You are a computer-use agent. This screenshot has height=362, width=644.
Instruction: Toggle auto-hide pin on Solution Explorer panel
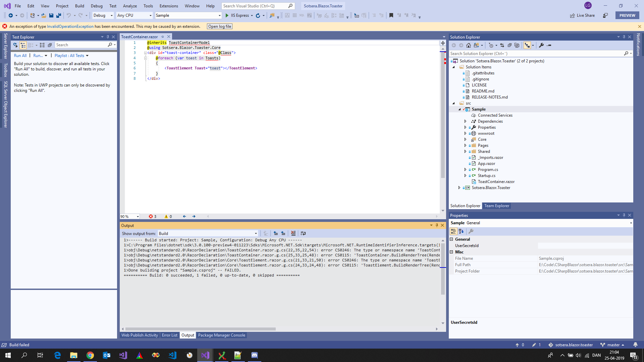pos(624,37)
